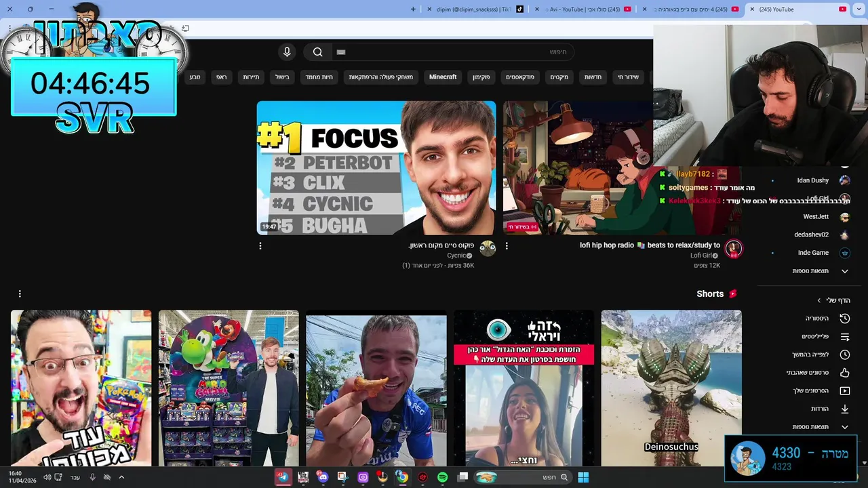Open the volume control tray icon
This screenshot has width=868, height=488.
coord(47,477)
